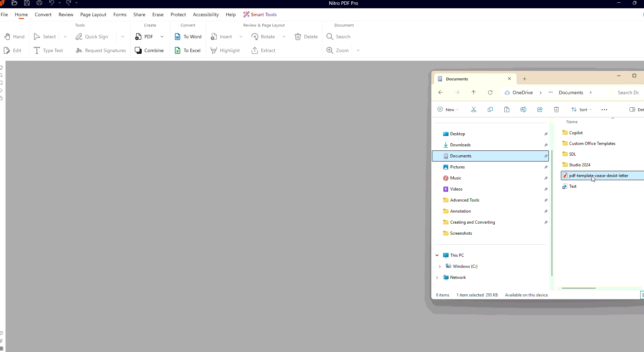Expand the PDF create dropdown
The height and width of the screenshot is (352, 644).
tap(162, 37)
